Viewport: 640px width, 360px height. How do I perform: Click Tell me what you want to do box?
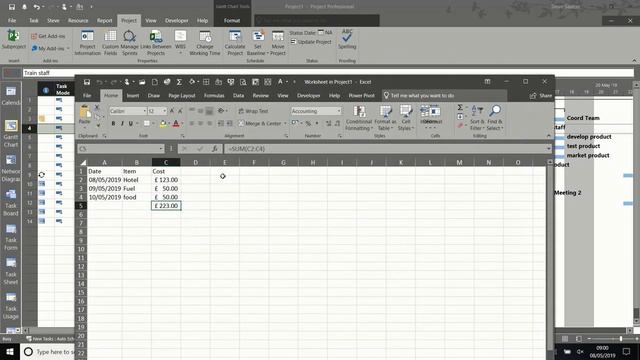444,96
